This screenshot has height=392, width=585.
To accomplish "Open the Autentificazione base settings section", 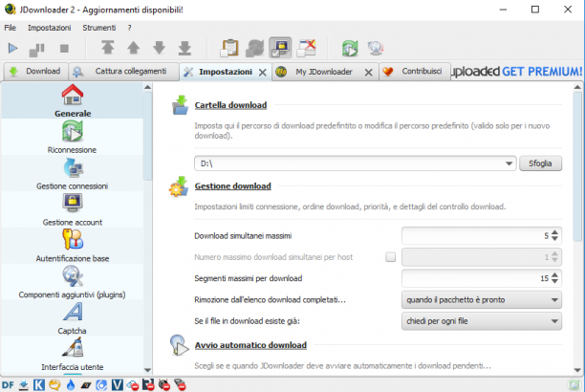I will coord(73,246).
